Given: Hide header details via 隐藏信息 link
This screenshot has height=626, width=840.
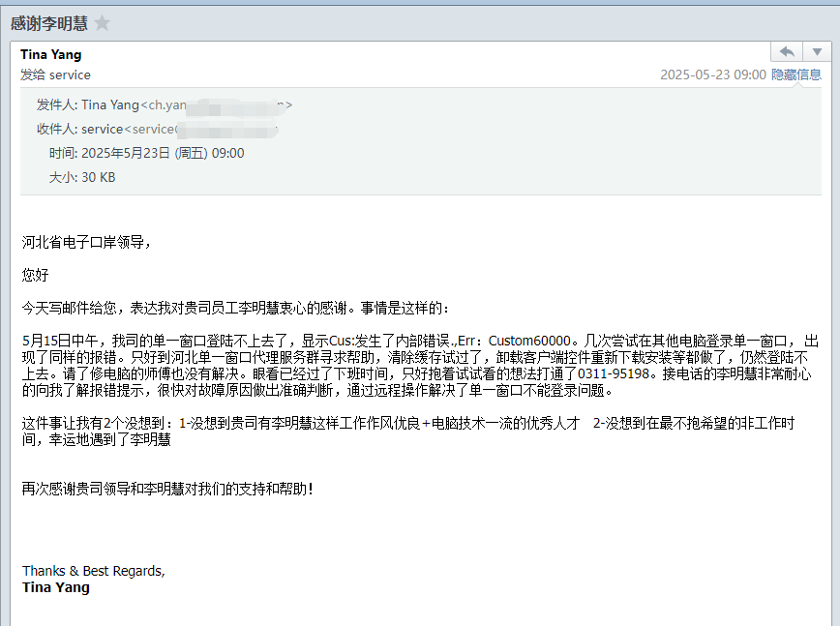Looking at the screenshot, I should coord(796,75).
